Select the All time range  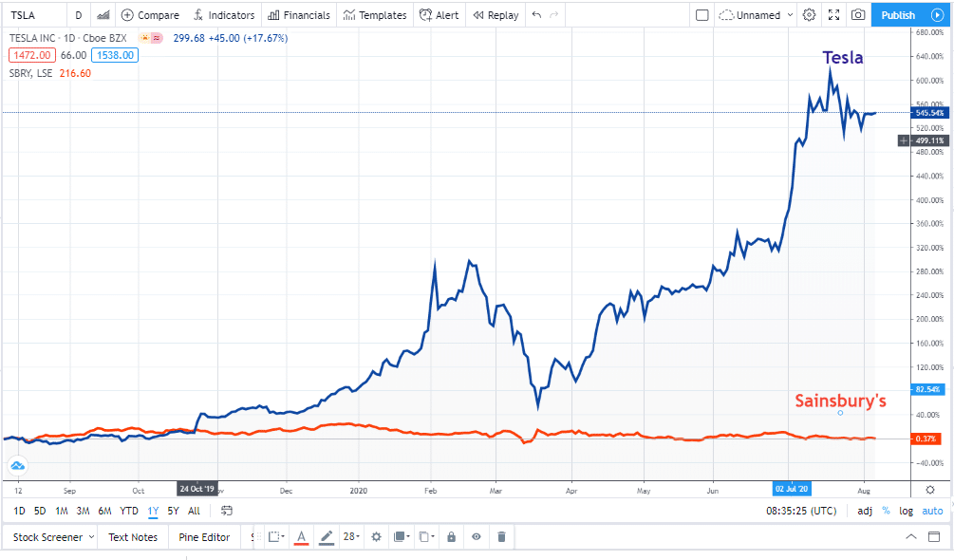[x=194, y=511]
